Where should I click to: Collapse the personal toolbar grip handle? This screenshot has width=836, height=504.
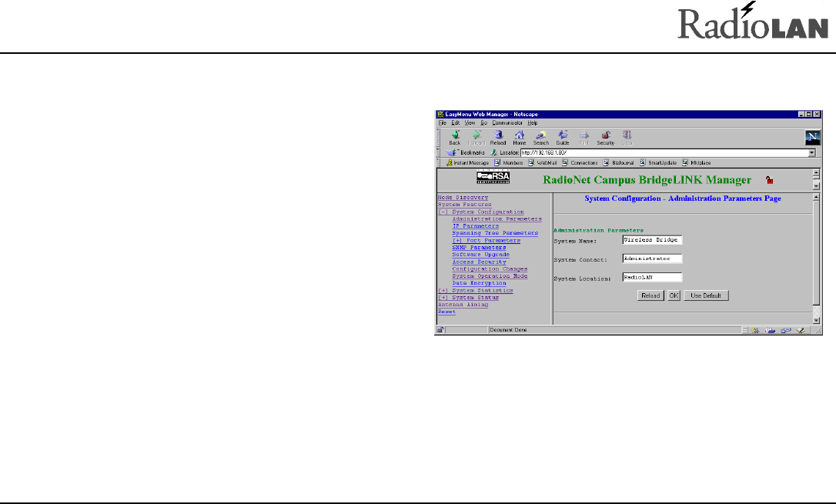[438, 163]
